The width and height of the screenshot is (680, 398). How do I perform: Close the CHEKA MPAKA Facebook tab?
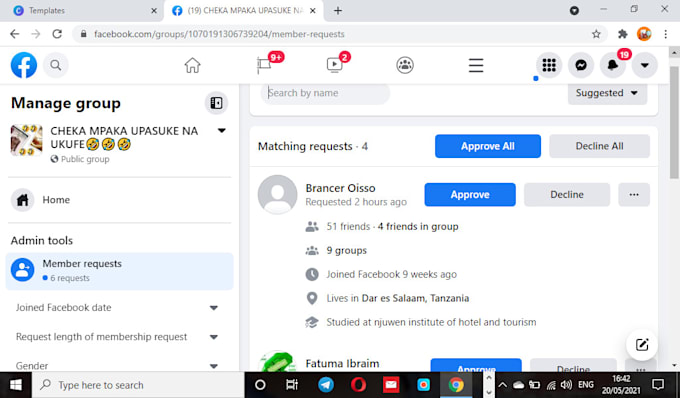(x=313, y=11)
